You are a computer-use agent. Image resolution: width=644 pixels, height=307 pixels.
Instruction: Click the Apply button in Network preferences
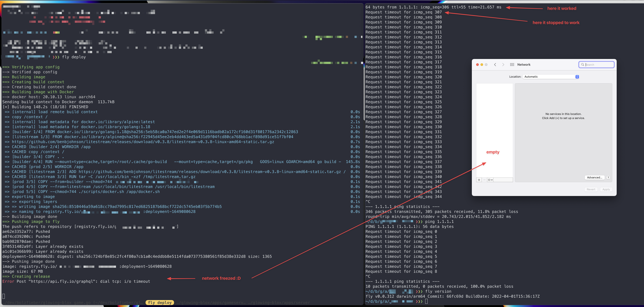click(x=606, y=189)
